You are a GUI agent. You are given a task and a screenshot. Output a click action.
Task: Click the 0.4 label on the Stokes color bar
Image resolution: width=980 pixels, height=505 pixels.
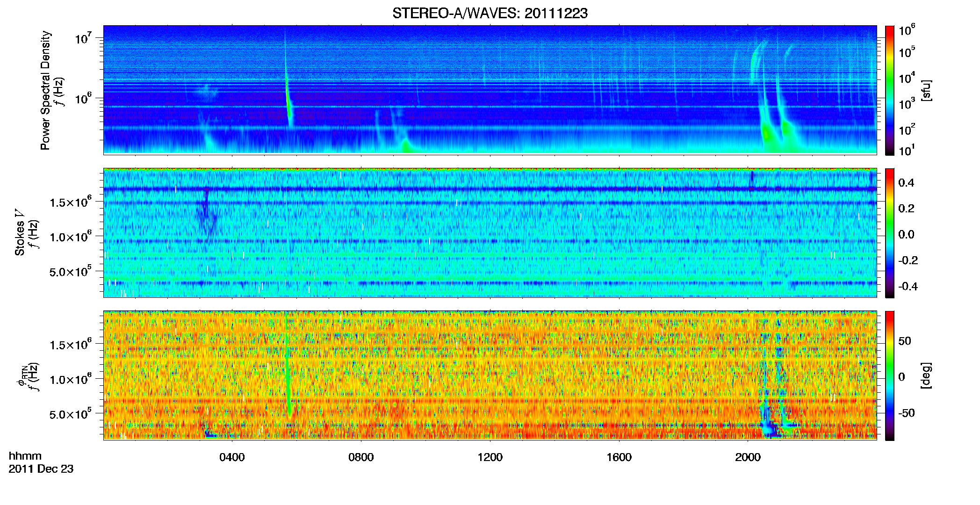point(906,183)
